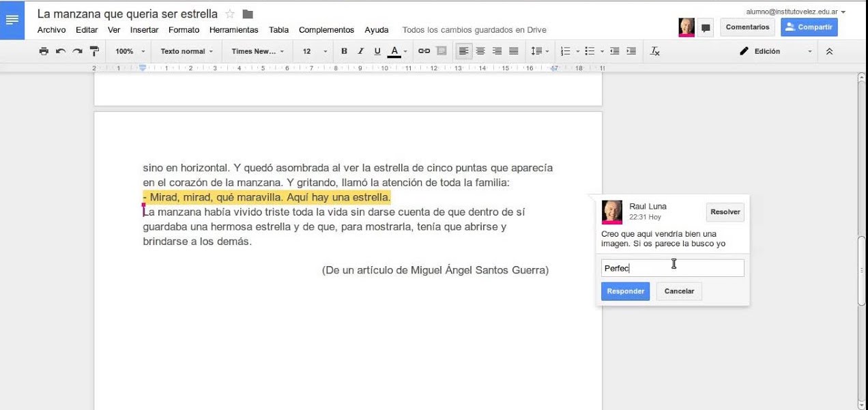Screen dimensions: 868x410
Task: Expand the Times New font dropdown
Action: coord(257,51)
